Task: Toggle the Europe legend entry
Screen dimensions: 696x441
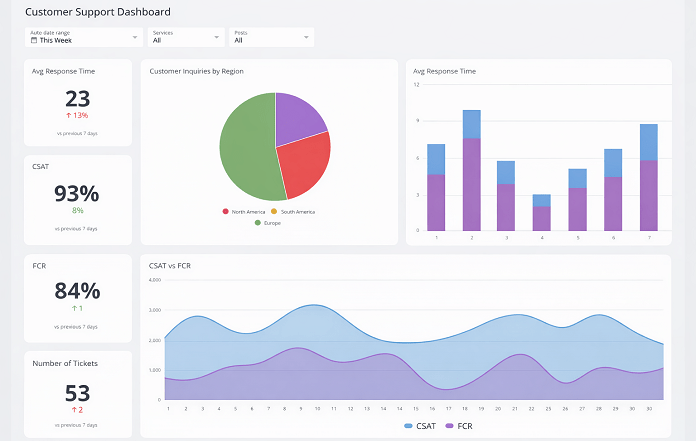Action: click(x=268, y=222)
